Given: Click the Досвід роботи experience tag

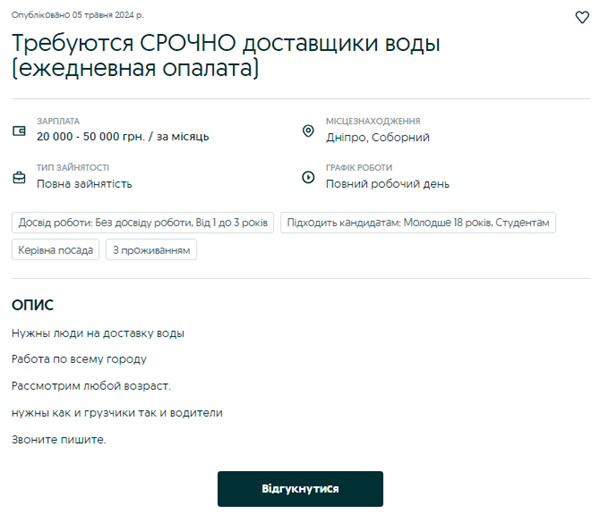Looking at the screenshot, I should (x=143, y=222).
